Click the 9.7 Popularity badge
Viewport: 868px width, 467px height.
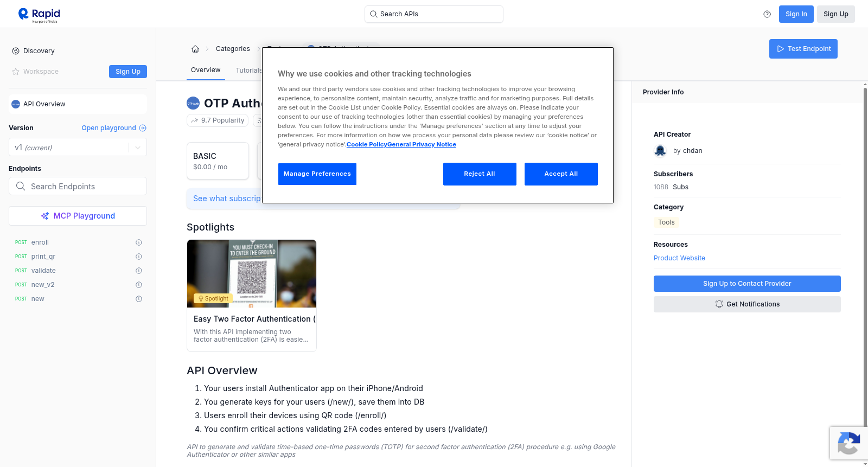click(218, 120)
